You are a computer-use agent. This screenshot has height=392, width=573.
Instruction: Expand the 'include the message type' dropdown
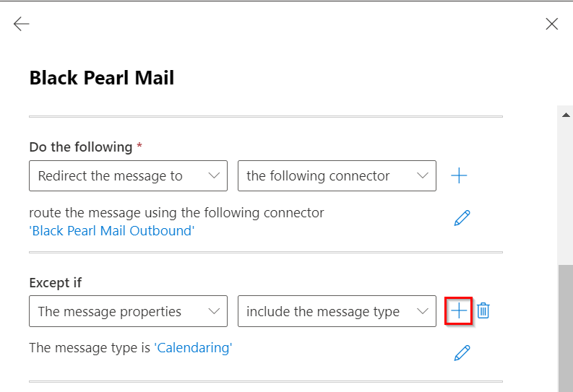[336, 311]
